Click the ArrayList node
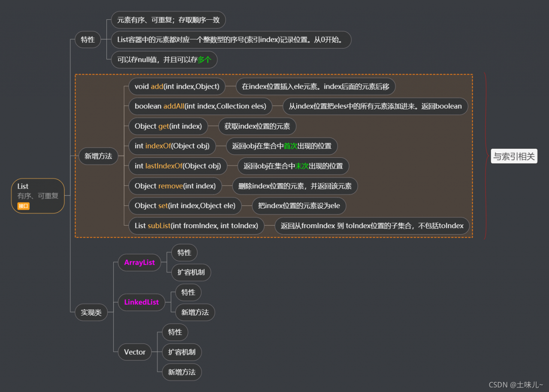The image size is (549, 392). [139, 262]
